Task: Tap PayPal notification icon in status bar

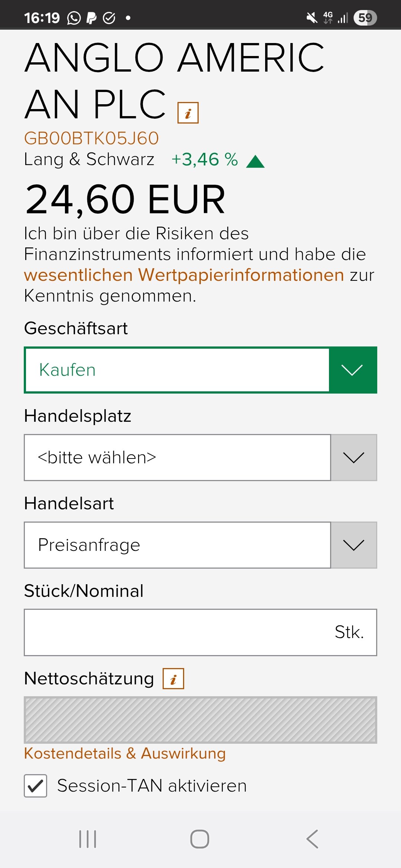Action: pyautogui.click(x=91, y=18)
